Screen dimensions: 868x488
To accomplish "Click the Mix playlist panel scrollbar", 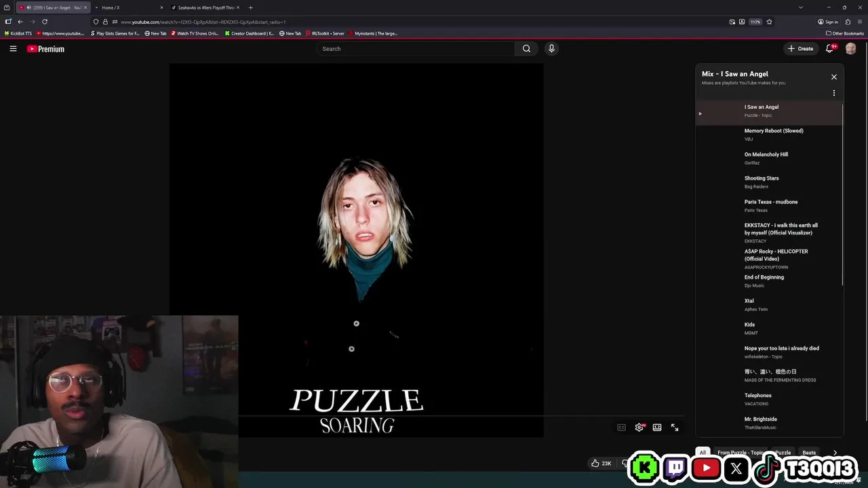I will tap(843, 194).
